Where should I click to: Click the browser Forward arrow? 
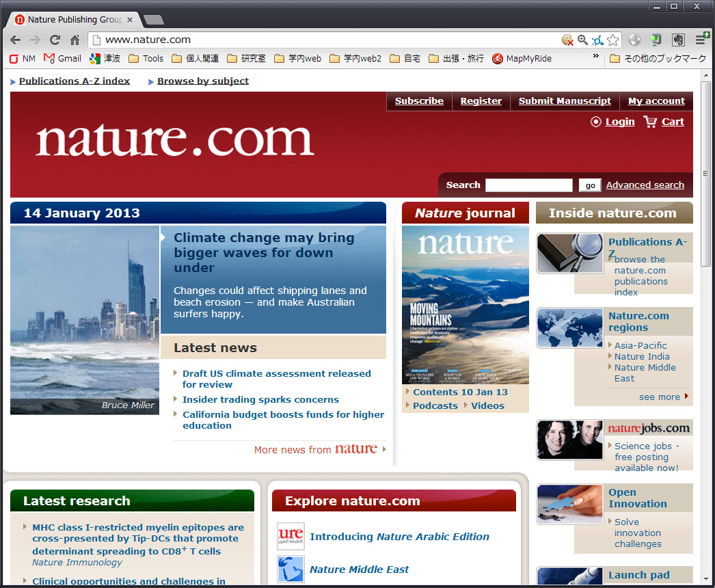pos(35,40)
